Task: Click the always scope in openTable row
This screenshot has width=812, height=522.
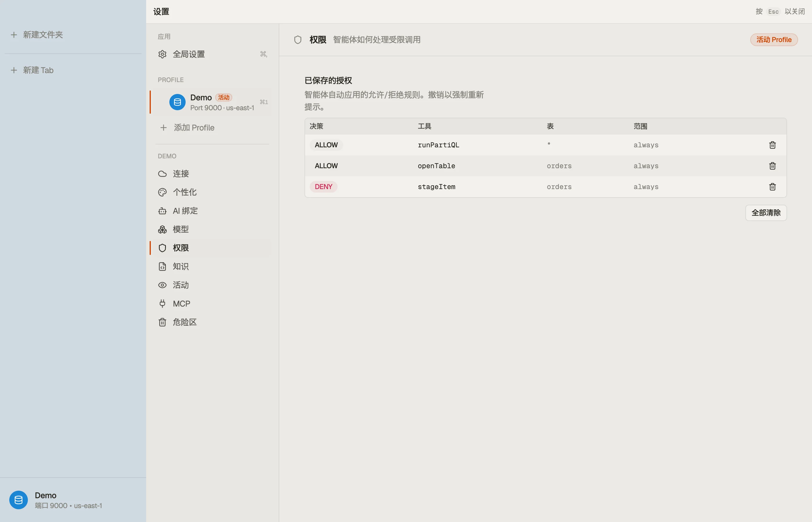Action: coord(646,166)
